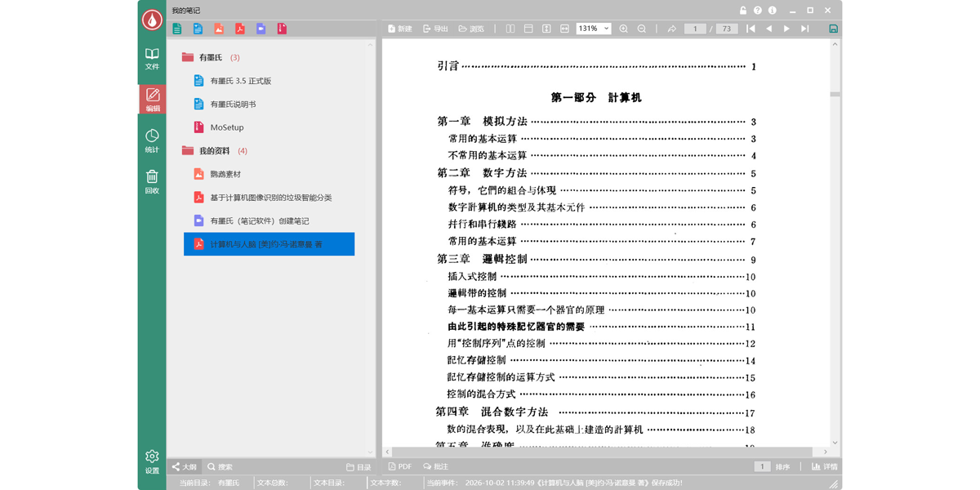Click the contents line 第三章 邏輯控制
Viewport: 980px width, 490px height.
point(597,259)
